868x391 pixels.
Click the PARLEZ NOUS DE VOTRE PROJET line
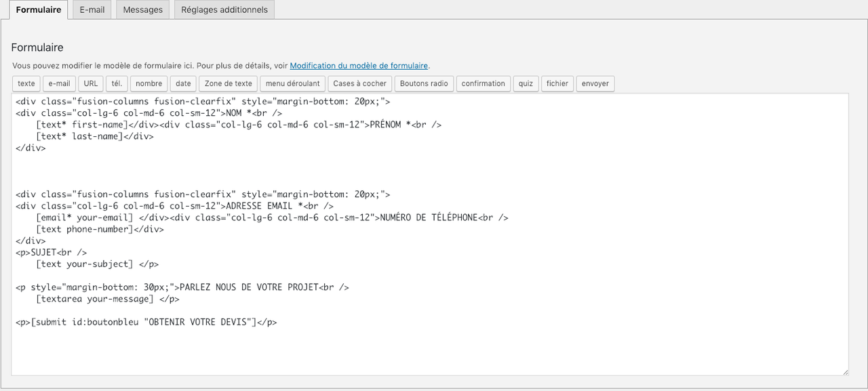[x=182, y=287]
